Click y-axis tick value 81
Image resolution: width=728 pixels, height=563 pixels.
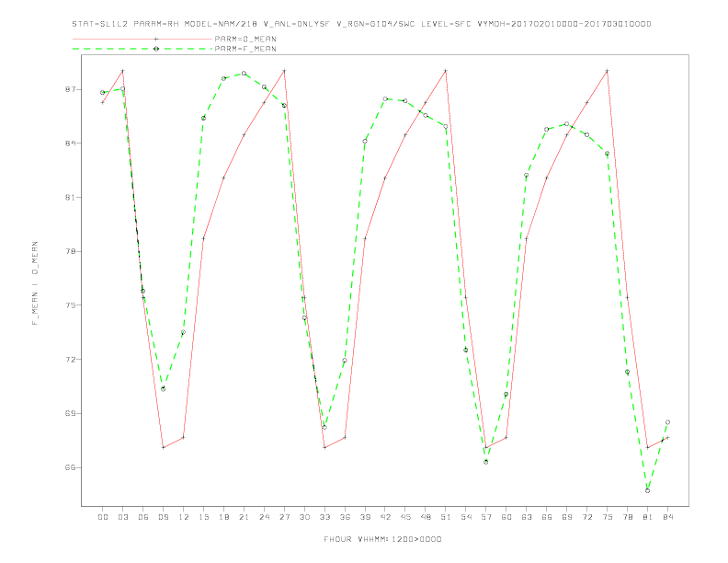[x=70, y=198]
